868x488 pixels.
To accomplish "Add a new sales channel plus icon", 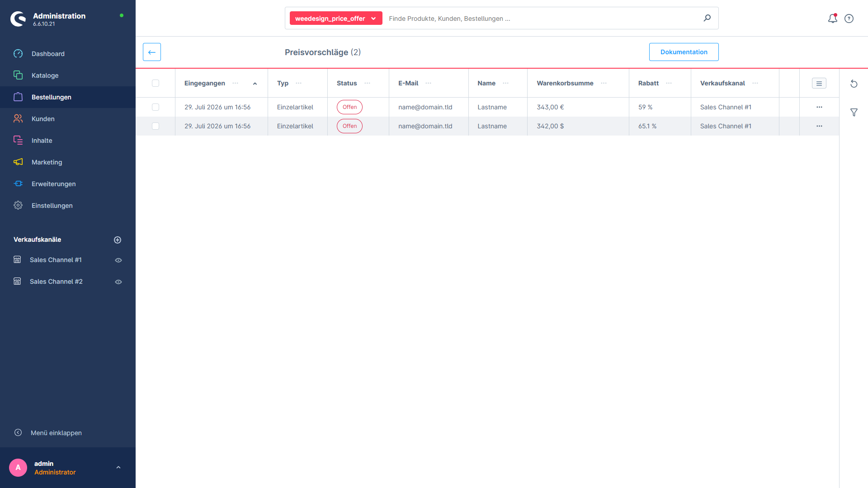I will tap(118, 240).
